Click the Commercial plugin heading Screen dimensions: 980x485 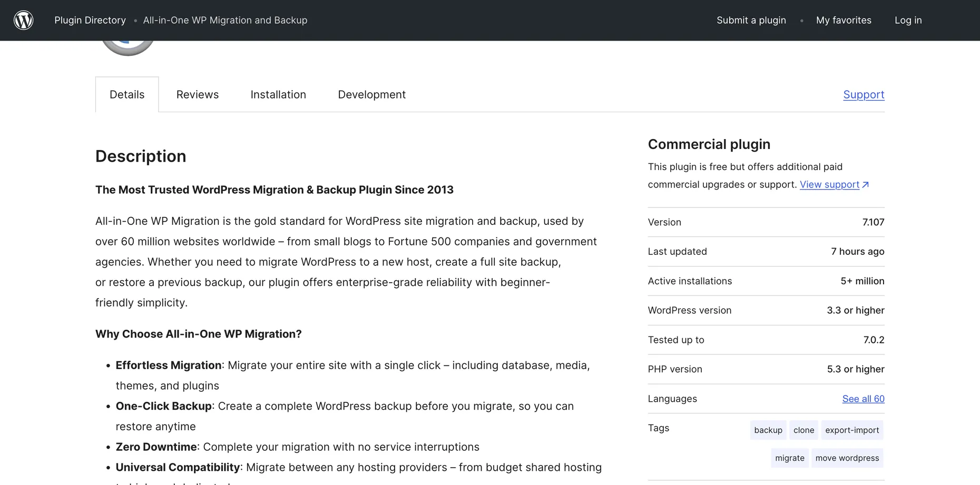pyautogui.click(x=709, y=144)
